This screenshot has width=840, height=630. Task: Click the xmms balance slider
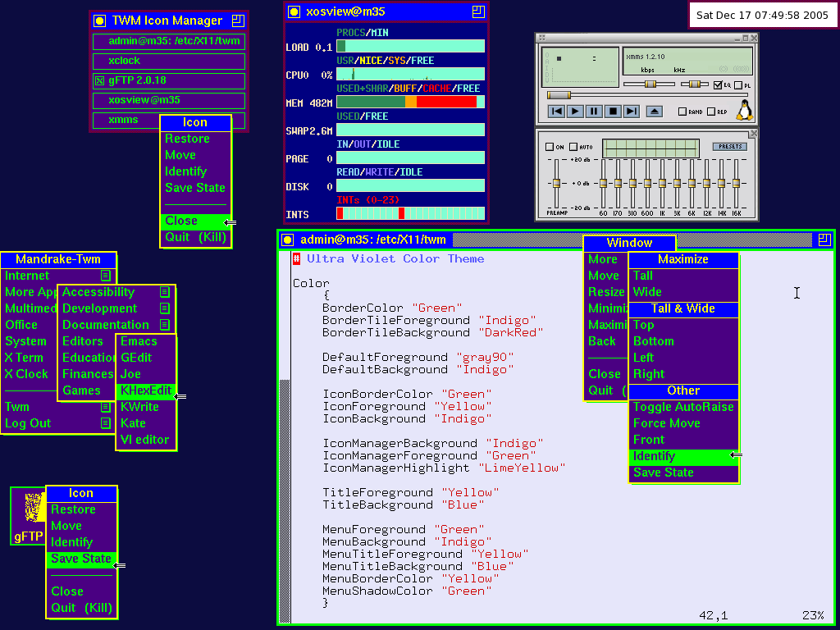(x=695, y=84)
